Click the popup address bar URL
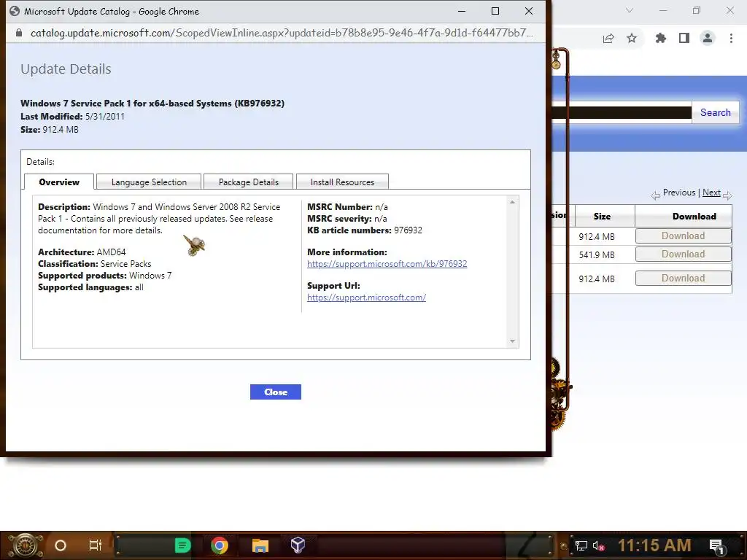Image resolution: width=747 pixels, height=560 pixels. point(282,33)
